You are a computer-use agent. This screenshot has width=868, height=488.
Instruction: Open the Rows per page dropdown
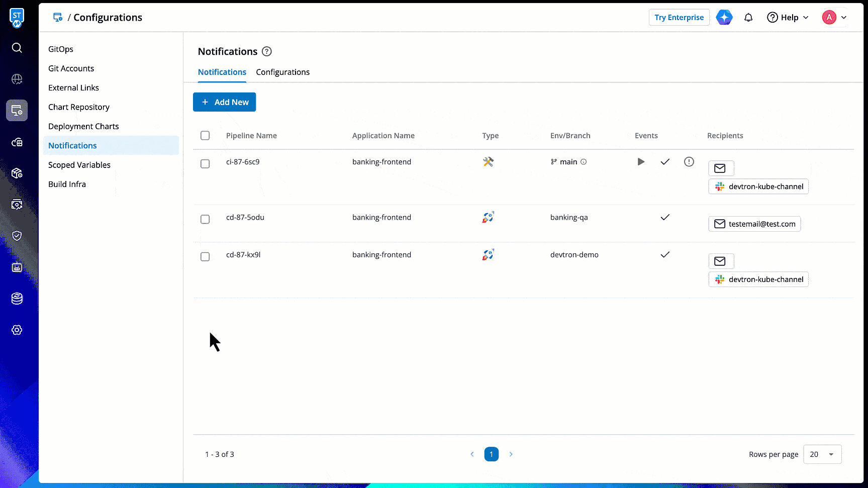click(822, 454)
